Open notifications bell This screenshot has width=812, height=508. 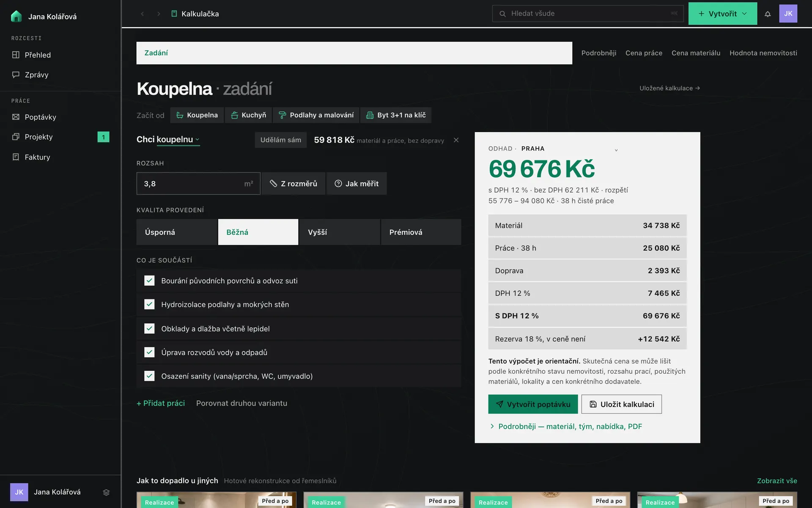coord(768,14)
